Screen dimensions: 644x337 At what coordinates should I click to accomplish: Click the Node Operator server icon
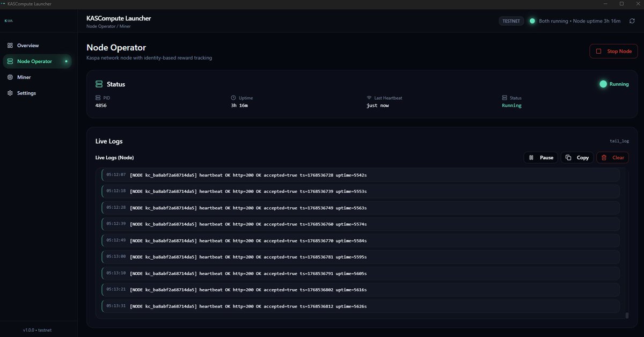point(10,61)
